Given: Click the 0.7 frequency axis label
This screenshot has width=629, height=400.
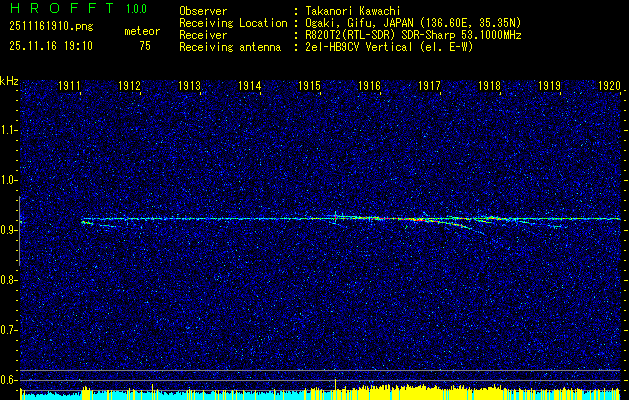Looking at the screenshot, I should pyautogui.click(x=9, y=329).
